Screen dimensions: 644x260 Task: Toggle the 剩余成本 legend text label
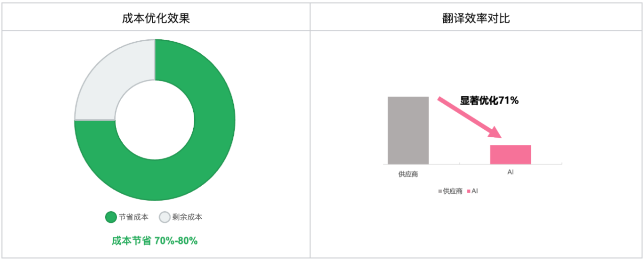(x=187, y=217)
